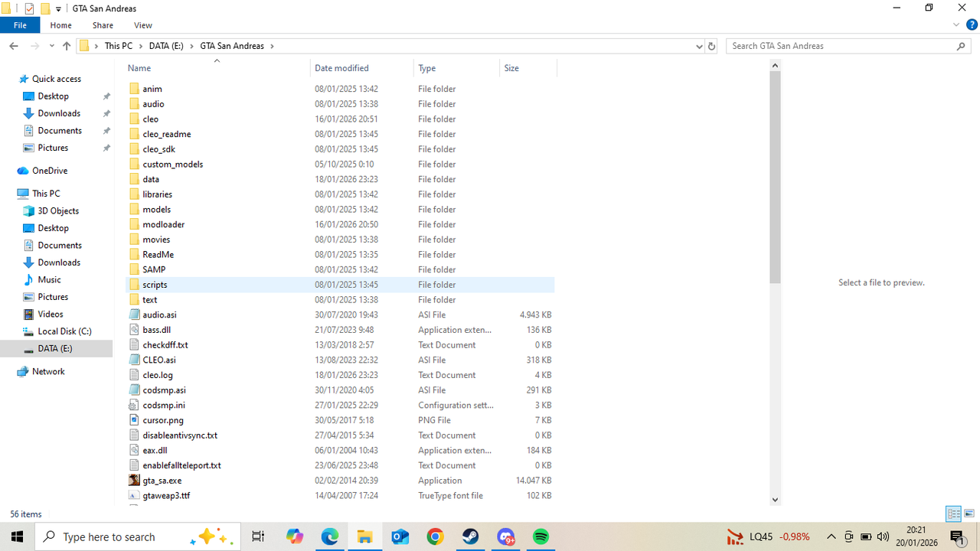Expand the chevron after DATA (E:) breadcrumb

192,46
